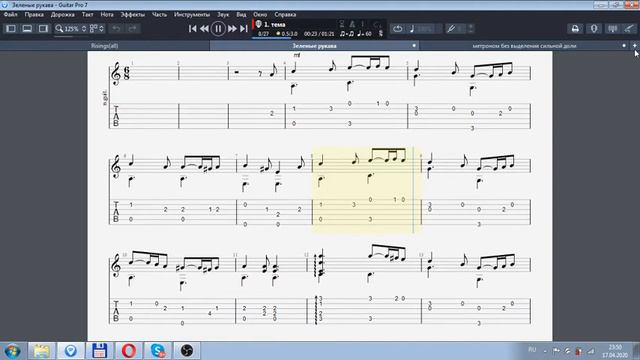The height and width of the screenshot is (360, 640).
Task: Click the RU language indicator in tray
Action: (532, 350)
